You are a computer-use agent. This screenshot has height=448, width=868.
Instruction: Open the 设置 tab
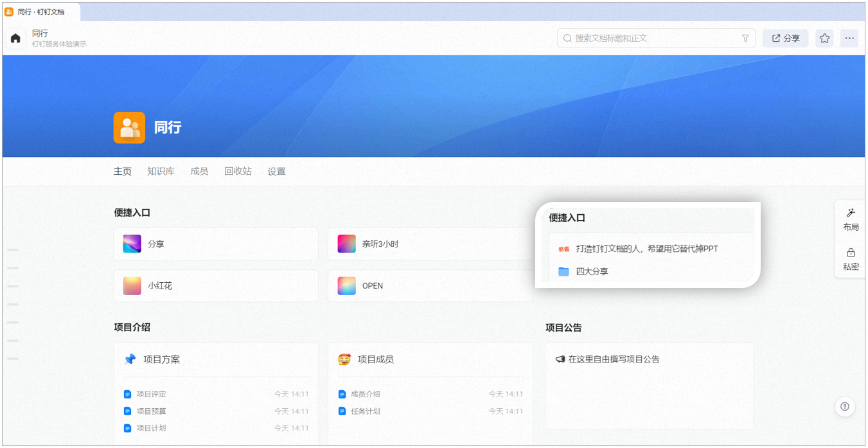click(276, 172)
